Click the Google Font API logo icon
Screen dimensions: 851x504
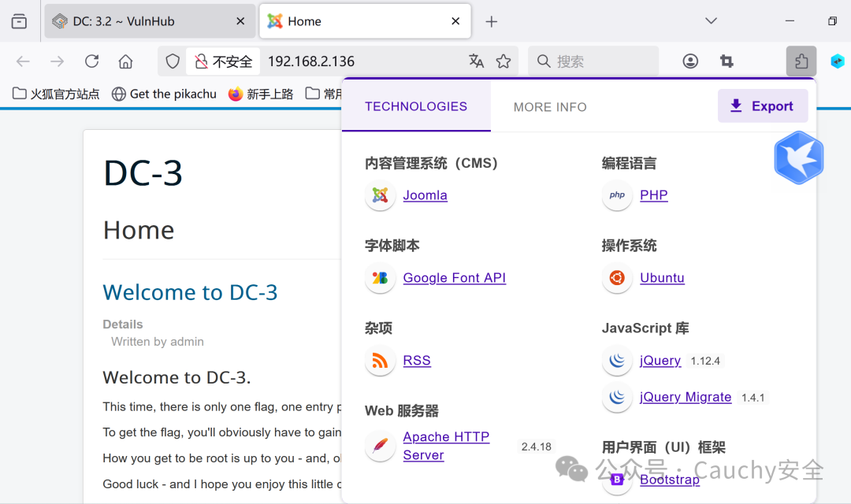380,278
